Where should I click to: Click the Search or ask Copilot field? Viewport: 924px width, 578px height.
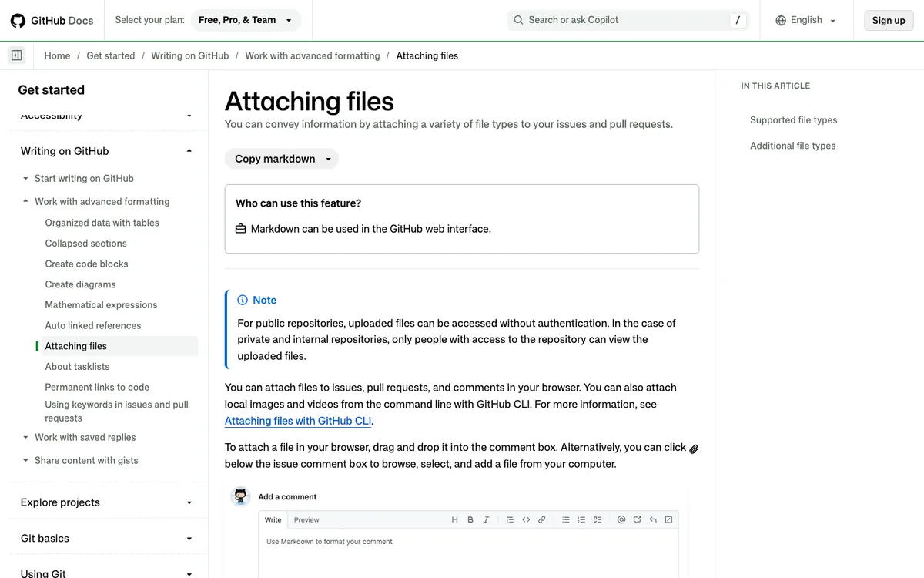(x=628, y=21)
